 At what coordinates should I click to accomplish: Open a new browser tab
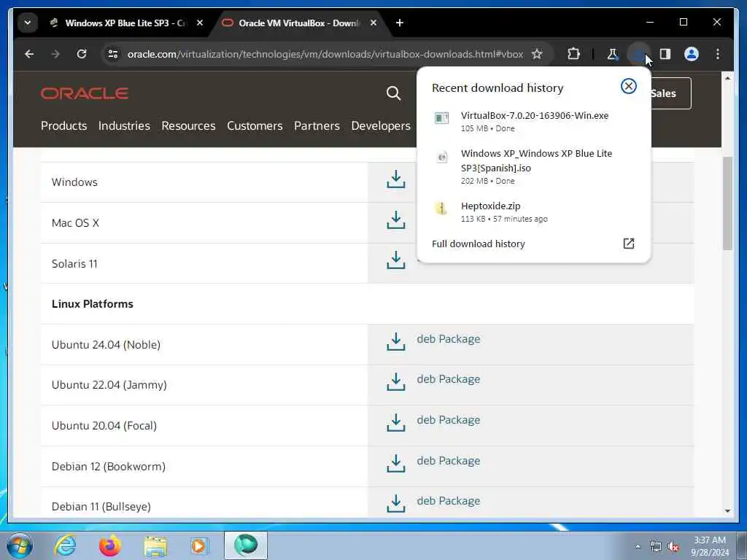coord(400,23)
